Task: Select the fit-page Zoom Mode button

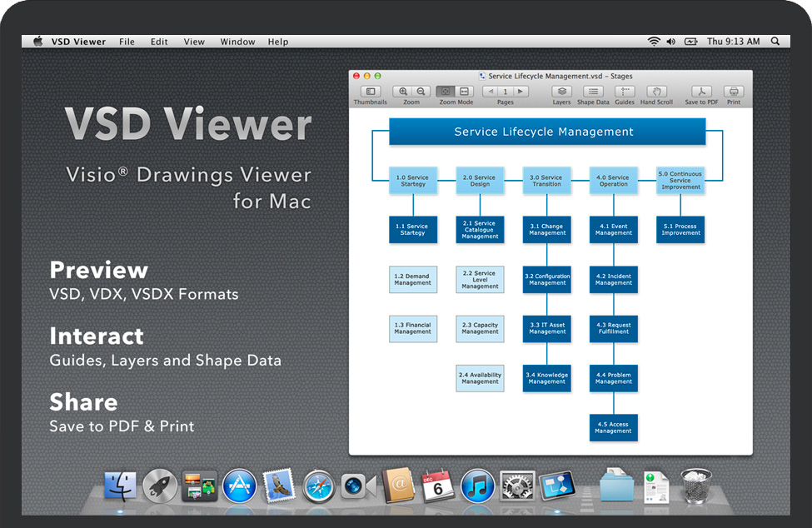Action: tap(446, 92)
